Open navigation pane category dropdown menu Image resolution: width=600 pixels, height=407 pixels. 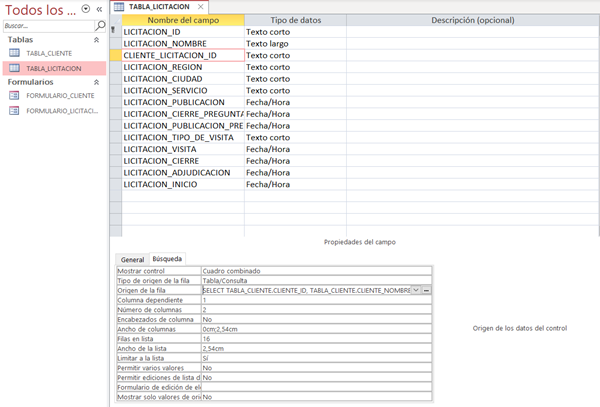coord(84,8)
